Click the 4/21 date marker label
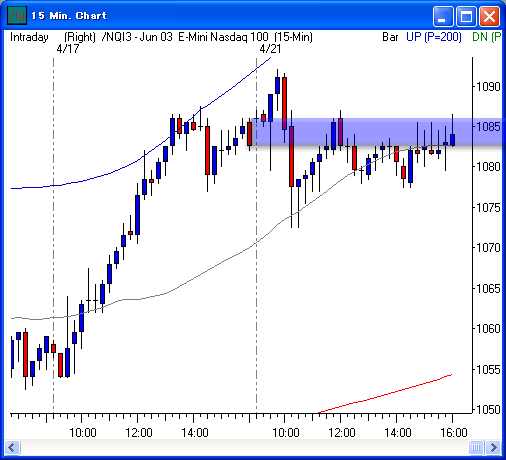This screenshot has height=460, width=506. click(x=270, y=49)
